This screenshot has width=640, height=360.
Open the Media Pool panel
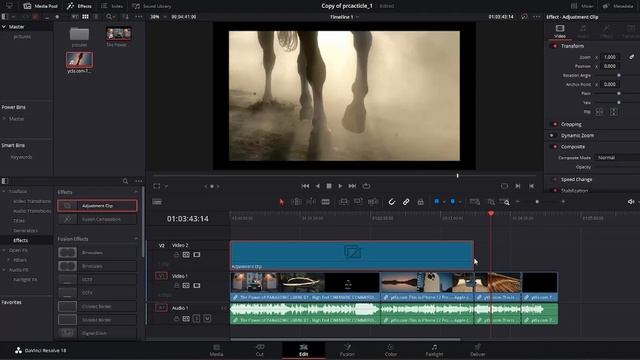point(40,6)
